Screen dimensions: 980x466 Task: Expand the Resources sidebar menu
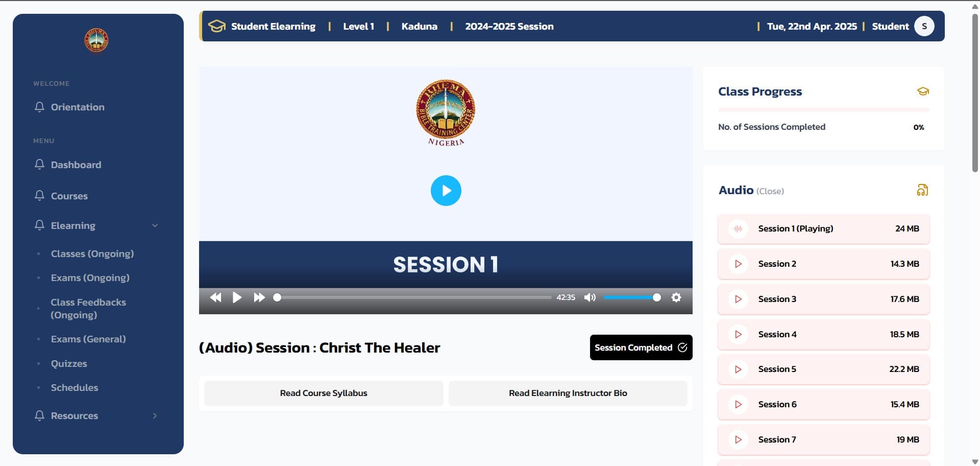click(155, 415)
